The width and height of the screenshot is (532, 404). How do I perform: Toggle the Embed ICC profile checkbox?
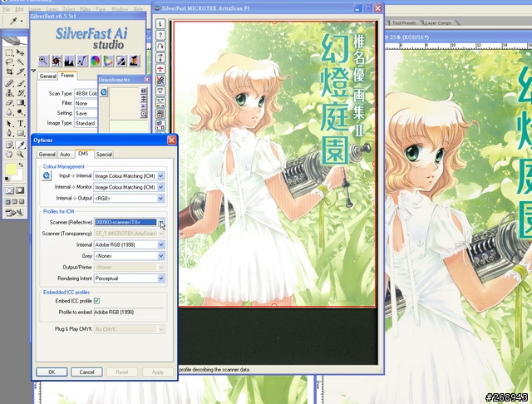[96, 301]
